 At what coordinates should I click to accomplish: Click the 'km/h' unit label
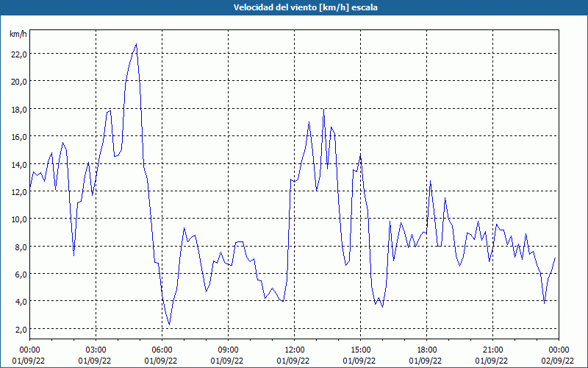pos(18,34)
